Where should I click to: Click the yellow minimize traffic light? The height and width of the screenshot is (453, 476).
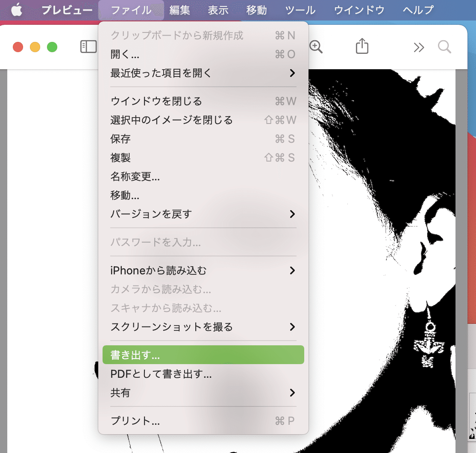click(x=35, y=47)
